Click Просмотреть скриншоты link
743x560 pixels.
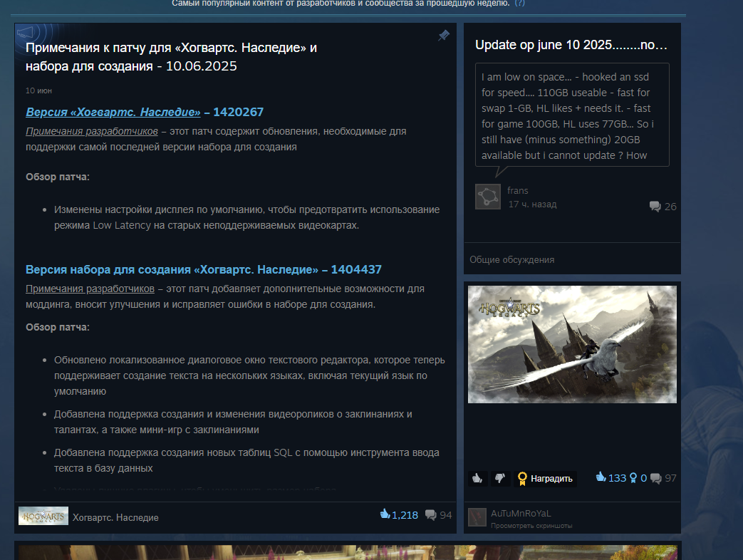[531, 526]
